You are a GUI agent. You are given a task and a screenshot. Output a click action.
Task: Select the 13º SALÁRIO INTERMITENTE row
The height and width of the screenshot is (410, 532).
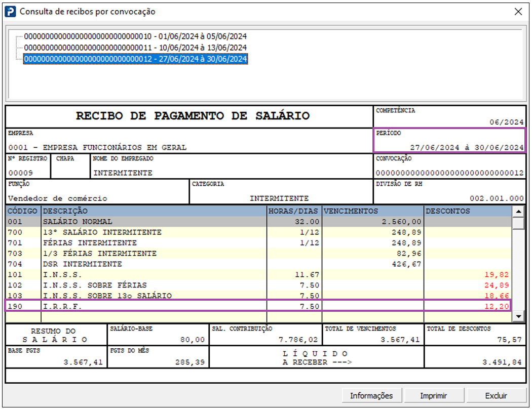click(x=259, y=232)
